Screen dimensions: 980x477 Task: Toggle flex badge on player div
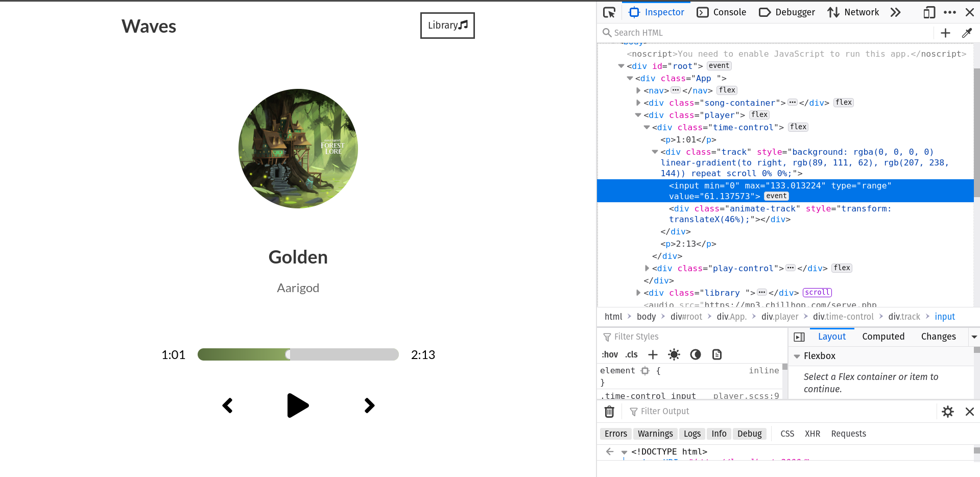[x=759, y=115]
